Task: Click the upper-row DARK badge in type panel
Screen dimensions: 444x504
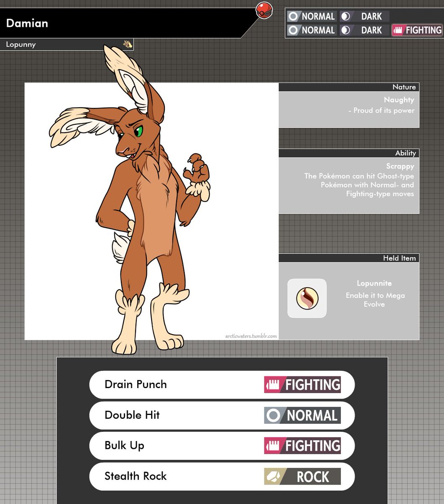Action: point(364,16)
